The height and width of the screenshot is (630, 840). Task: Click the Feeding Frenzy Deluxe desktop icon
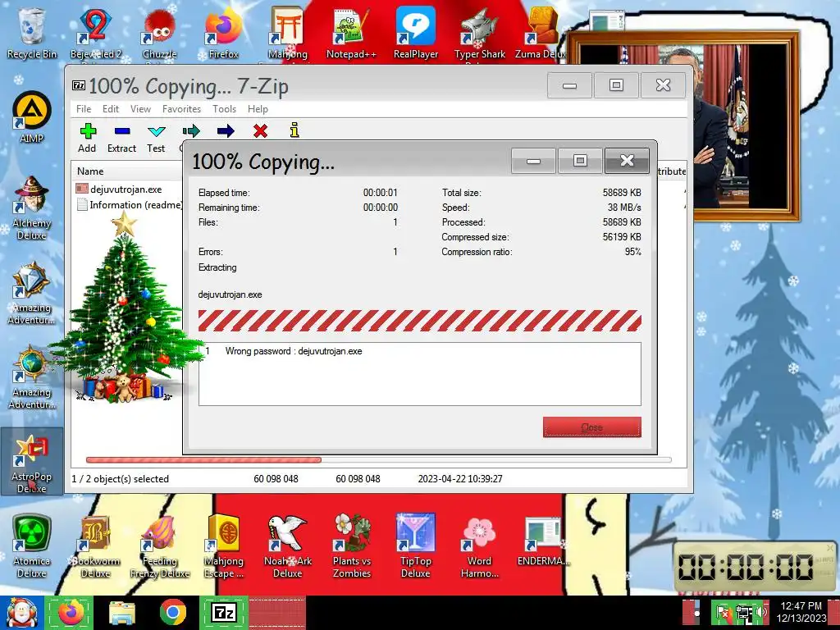pyautogui.click(x=160, y=546)
